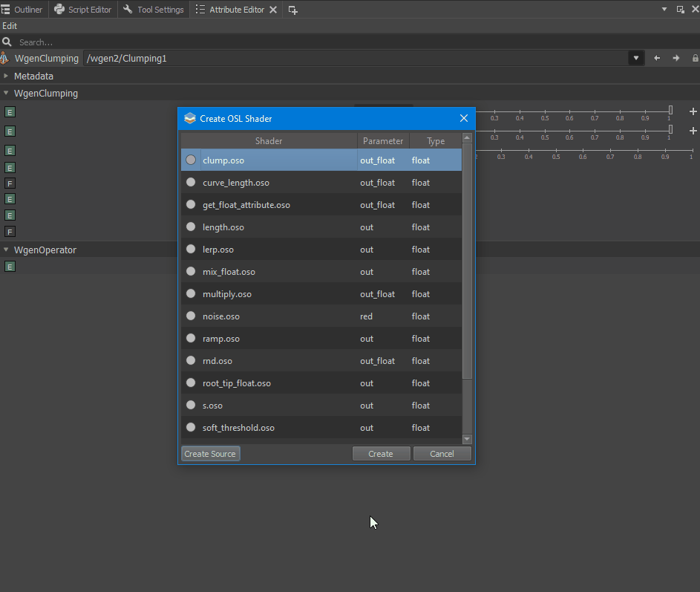Select the ramp.oso radio button
Viewport: 700px width, 592px height.
pyautogui.click(x=191, y=339)
